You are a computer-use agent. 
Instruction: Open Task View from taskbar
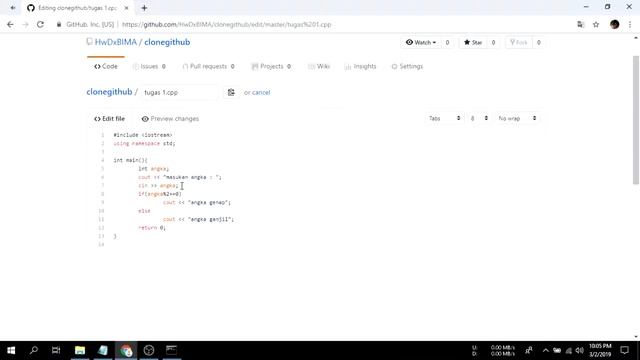(x=56, y=350)
